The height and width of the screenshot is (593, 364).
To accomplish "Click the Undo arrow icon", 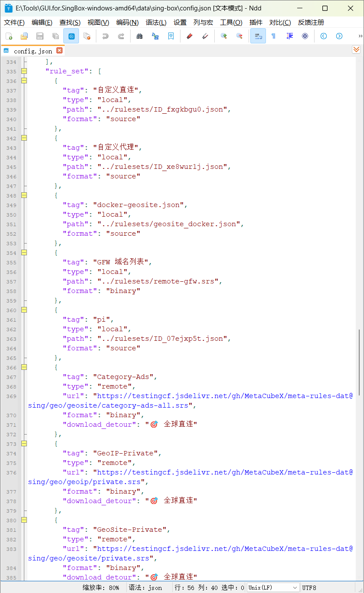I will (105, 36).
